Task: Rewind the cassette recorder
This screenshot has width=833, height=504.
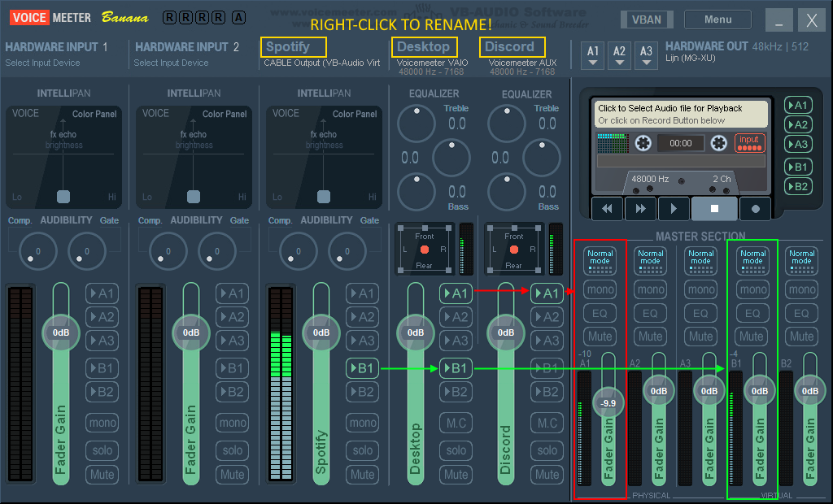Action: [x=607, y=209]
